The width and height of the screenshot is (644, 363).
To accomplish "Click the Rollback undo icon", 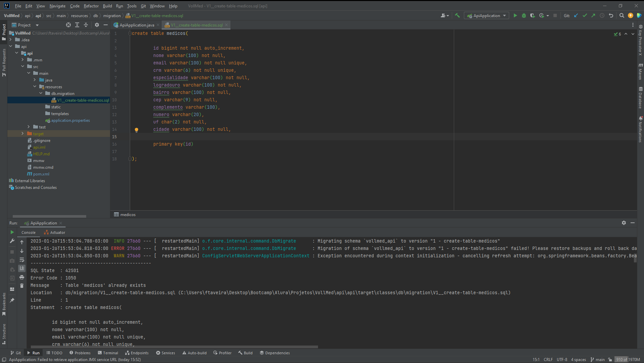I will click(x=611, y=15).
